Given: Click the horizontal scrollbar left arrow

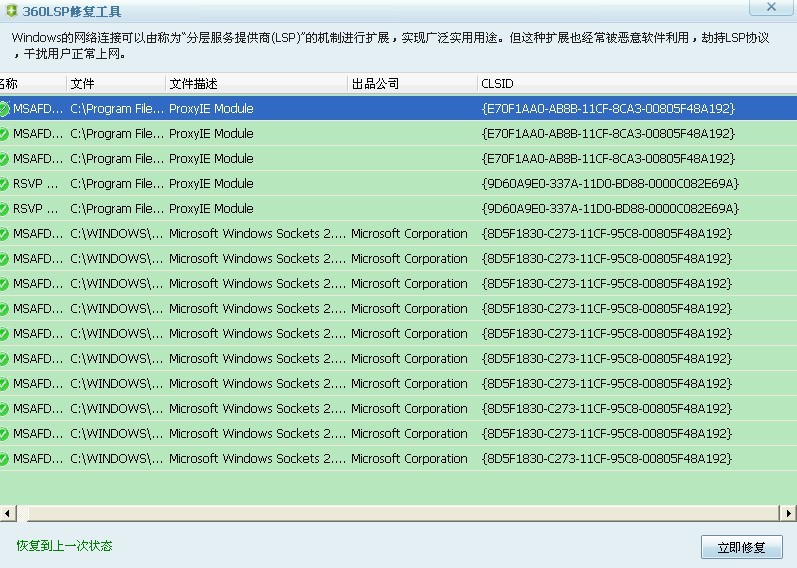Looking at the screenshot, I should click(x=8, y=513).
